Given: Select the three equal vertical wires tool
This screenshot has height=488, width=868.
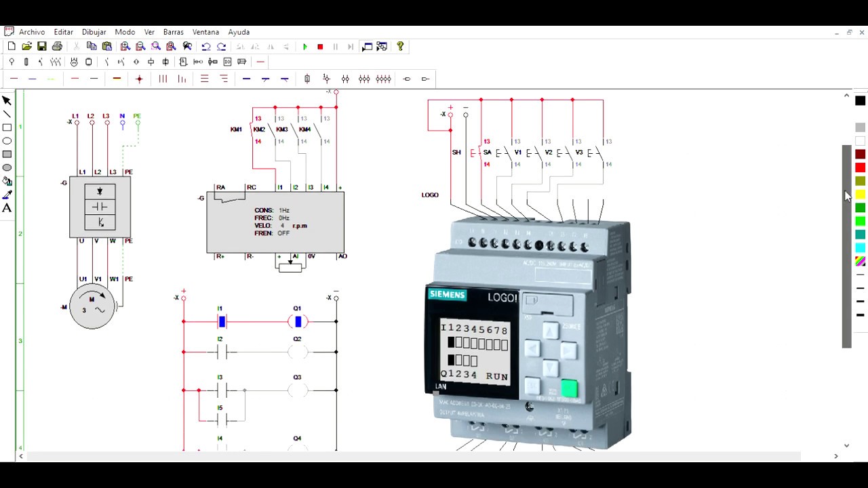Looking at the screenshot, I should [163, 79].
